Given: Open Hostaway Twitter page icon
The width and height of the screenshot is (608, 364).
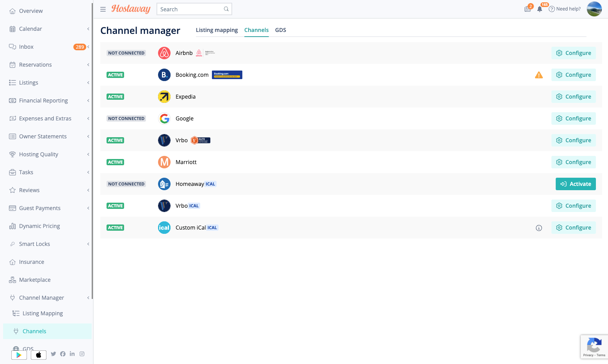Looking at the screenshot, I should pyautogui.click(x=53, y=354).
